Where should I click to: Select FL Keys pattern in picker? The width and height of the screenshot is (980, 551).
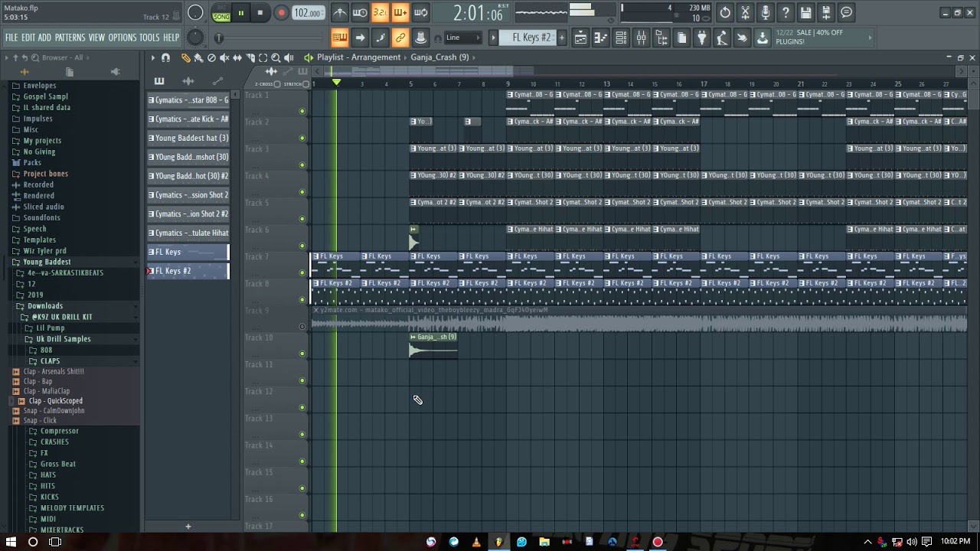[x=188, y=252]
